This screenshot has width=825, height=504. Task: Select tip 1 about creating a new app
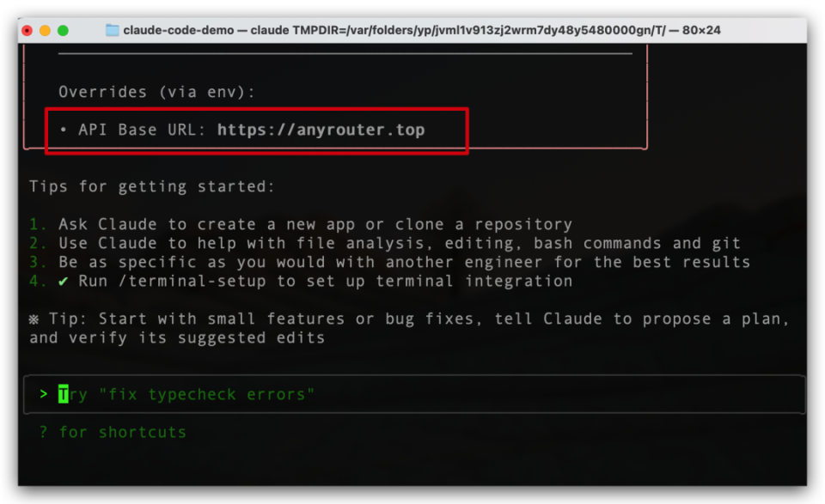click(x=315, y=224)
